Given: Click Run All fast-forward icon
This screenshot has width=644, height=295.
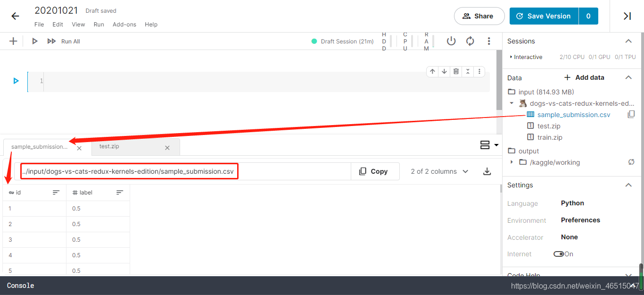Looking at the screenshot, I should [51, 41].
